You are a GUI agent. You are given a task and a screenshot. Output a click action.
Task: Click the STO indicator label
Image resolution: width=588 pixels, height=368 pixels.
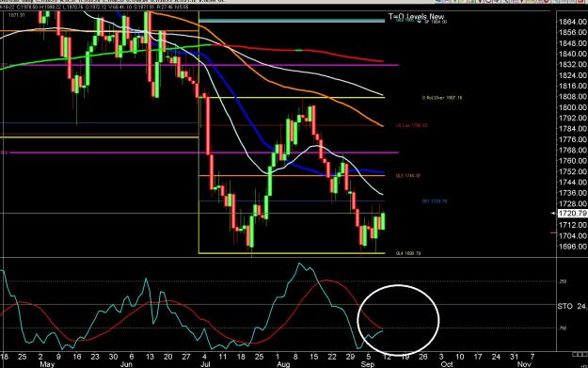point(564,307)
